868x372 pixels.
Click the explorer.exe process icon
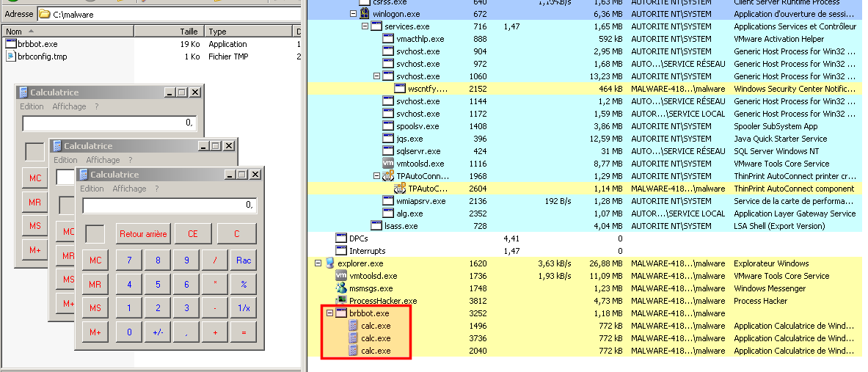pyautogui.click(x=329, y=263)
